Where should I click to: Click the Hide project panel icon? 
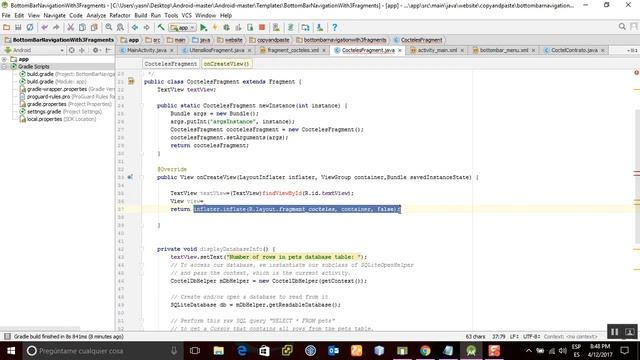(108, 50)
